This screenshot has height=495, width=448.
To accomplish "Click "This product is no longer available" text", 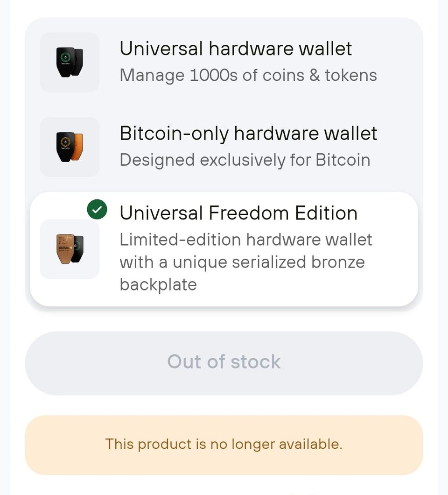I will tap(224, 444).
